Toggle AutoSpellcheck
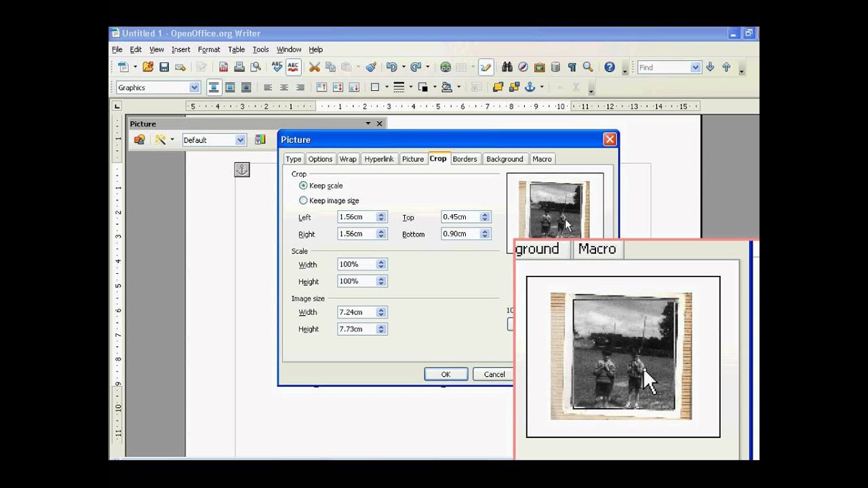 (293, 67)
